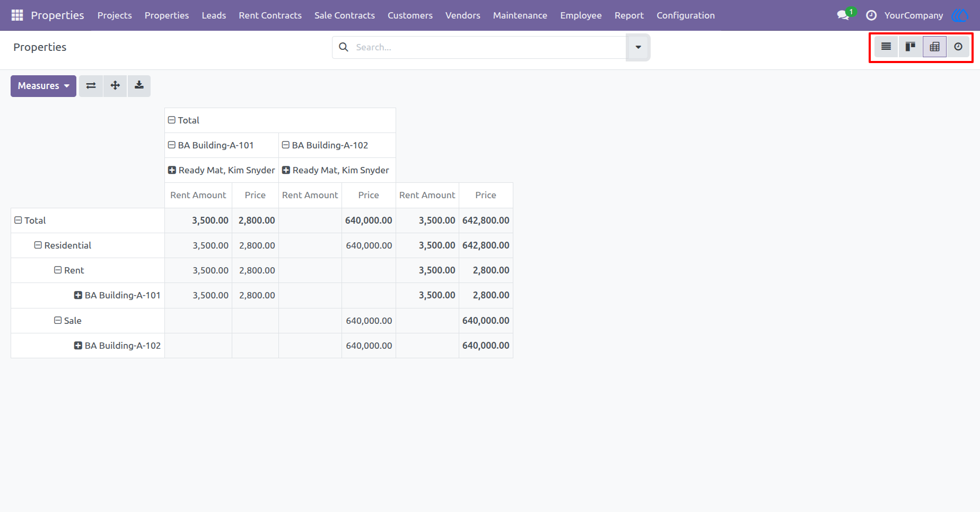Click the user avatar icon
Viewport: 980px width, 512px height.
pyautogui.click(x=960, y=15)
